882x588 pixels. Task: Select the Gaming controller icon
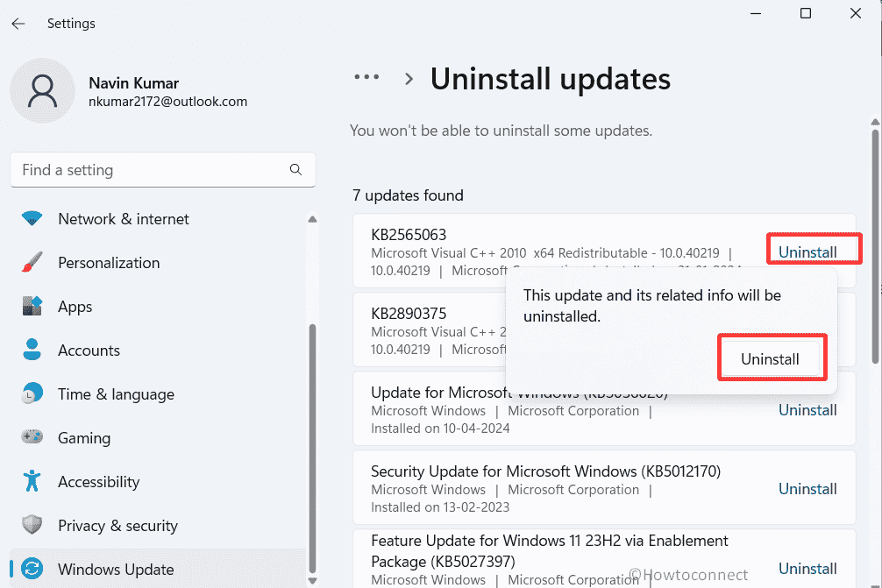coord(32,437)
